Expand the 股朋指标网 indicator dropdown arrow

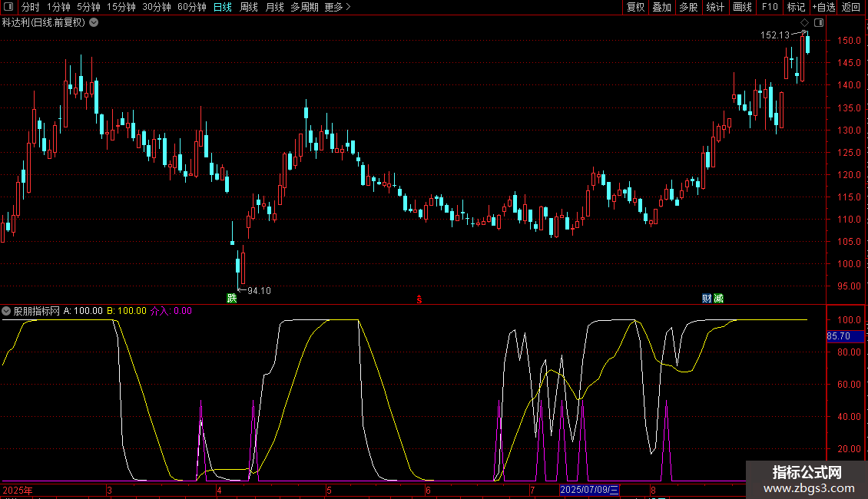pos(7,311)
